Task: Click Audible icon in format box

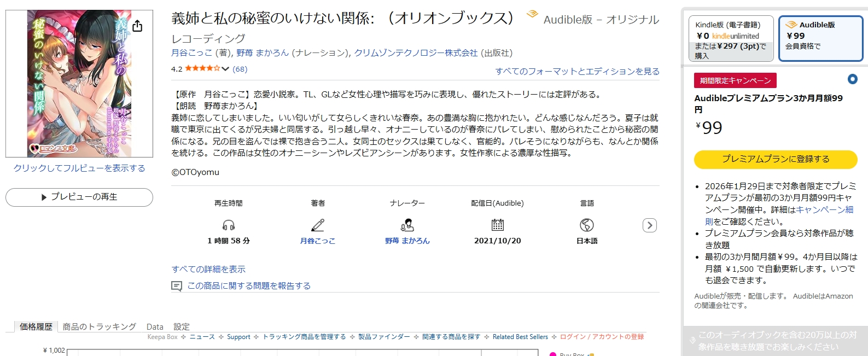Action: coord(791,25)
